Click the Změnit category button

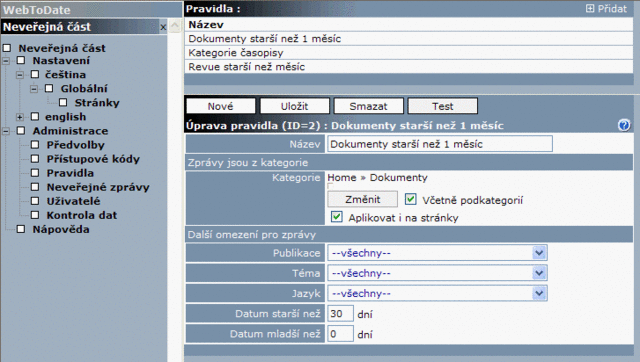click(x=362, y=199)
